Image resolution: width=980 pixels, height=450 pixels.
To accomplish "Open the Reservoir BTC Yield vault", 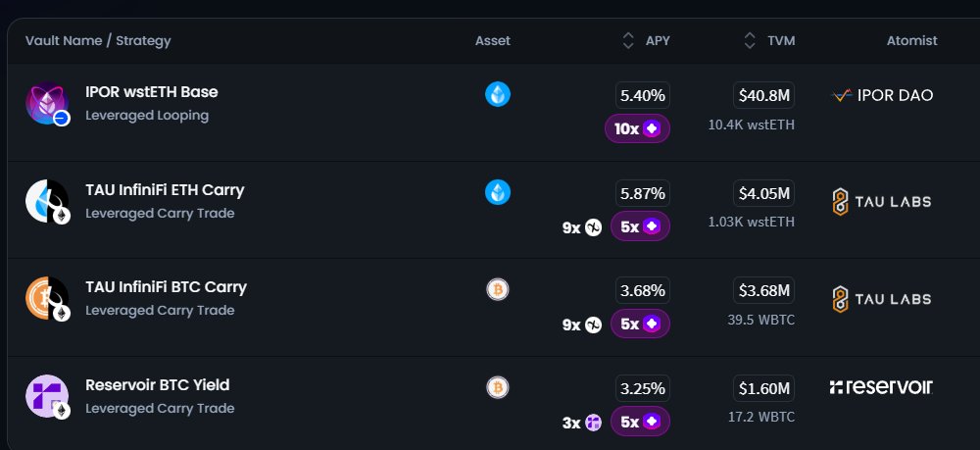I will [158, 384].
